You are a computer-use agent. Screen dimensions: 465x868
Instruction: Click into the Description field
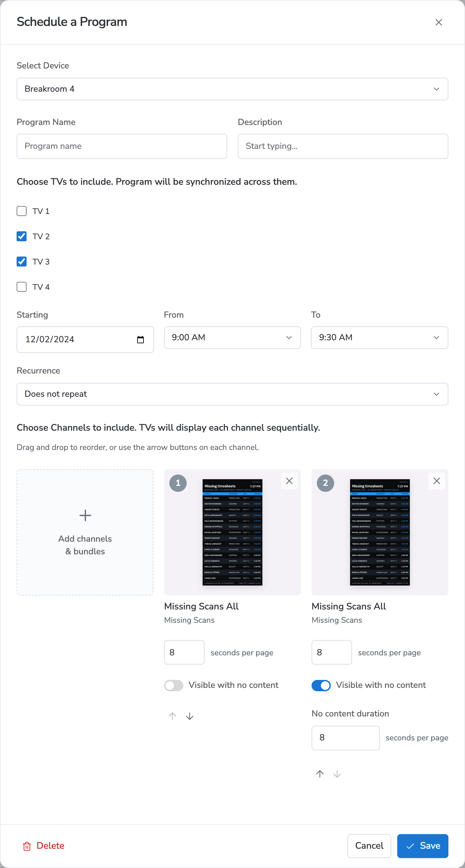(x=343, y=146)
